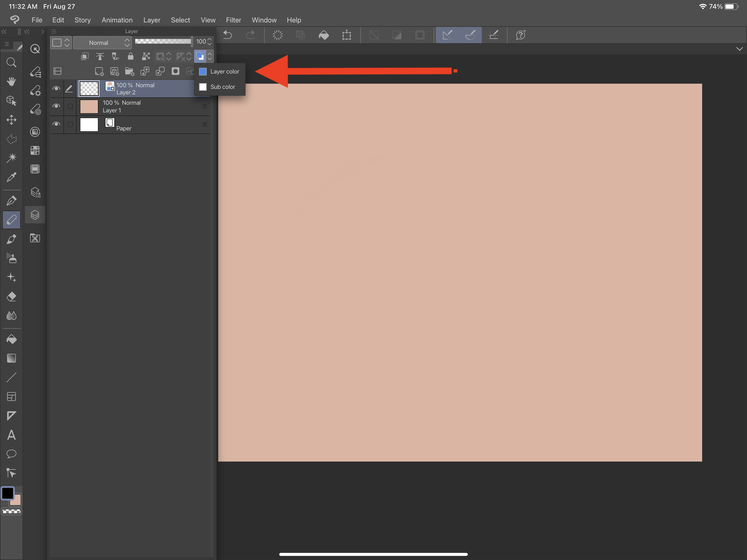Check the Layer 1 selection checkbox
This screenshot has height=560, width=747.
point(70,106)
